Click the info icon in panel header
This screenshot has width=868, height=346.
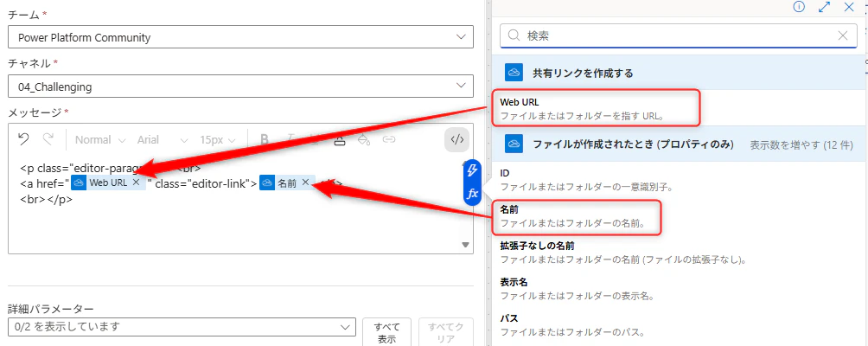(799, 7)
